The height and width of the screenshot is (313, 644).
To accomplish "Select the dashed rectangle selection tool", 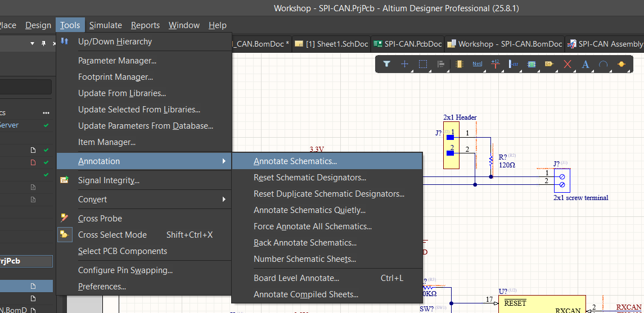I will (x=422, y=64).
